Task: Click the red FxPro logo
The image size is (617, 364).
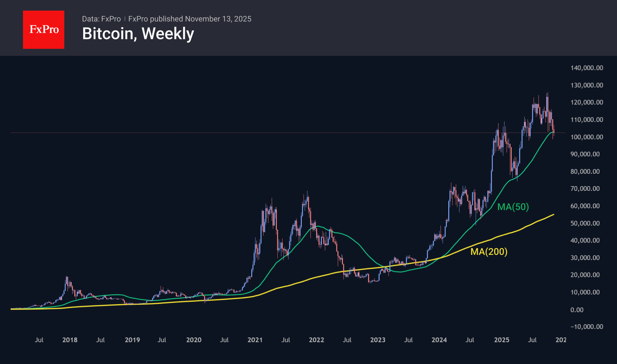Action: [x=44, y=29]
